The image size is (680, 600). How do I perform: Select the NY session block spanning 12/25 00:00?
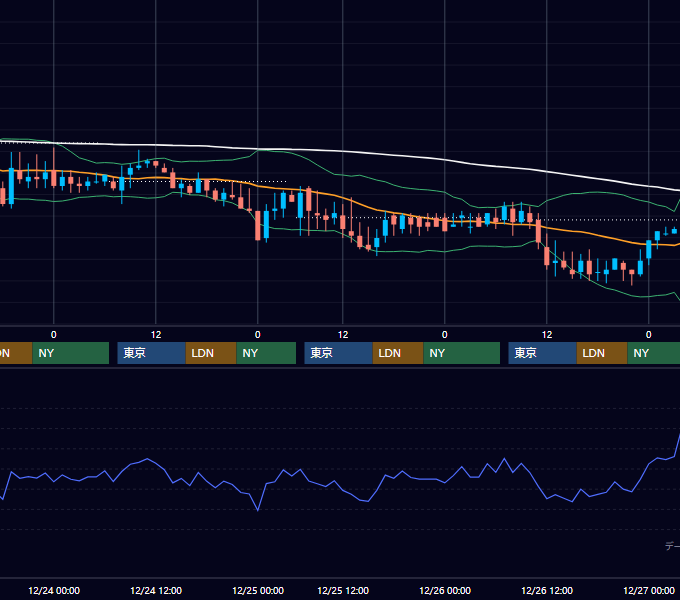point(266,353)
